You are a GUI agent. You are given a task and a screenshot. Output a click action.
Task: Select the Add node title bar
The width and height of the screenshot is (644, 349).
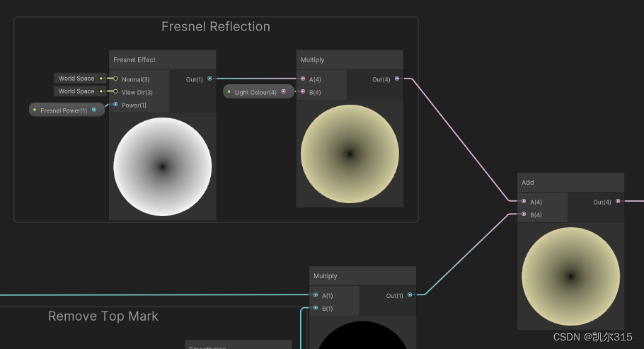coord(570,183)
